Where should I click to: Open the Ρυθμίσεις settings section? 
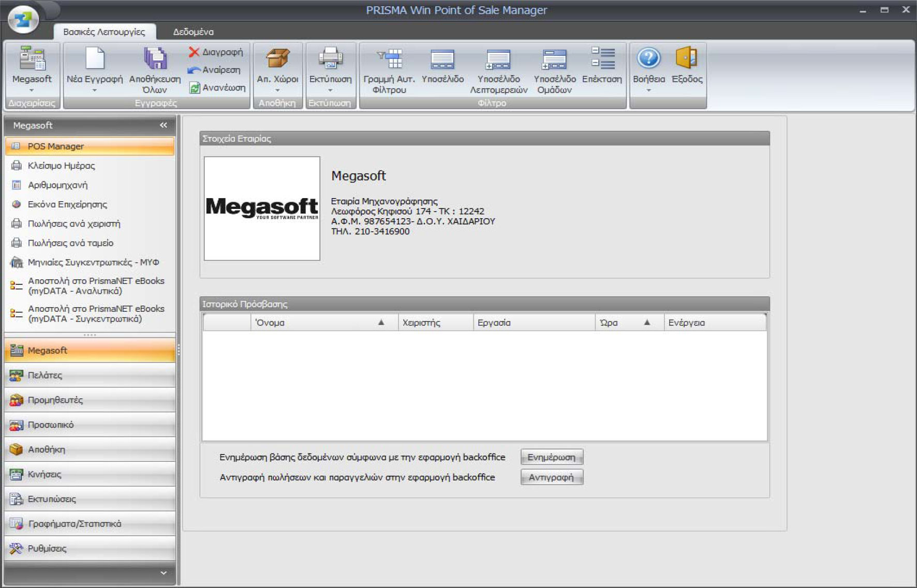(47, 548)
